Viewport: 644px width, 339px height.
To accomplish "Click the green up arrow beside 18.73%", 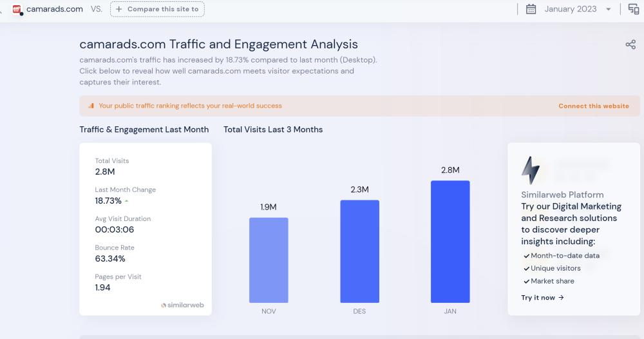I will [127, 201].
